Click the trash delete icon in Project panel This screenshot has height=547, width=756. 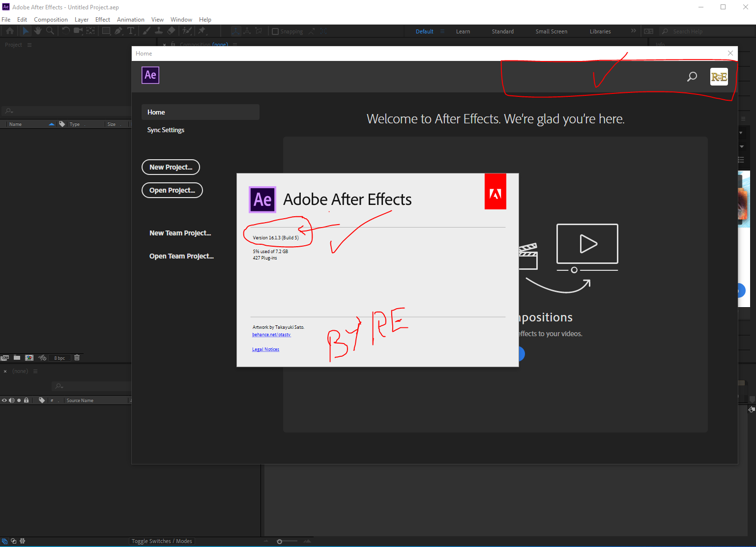[x=77, y=358]
